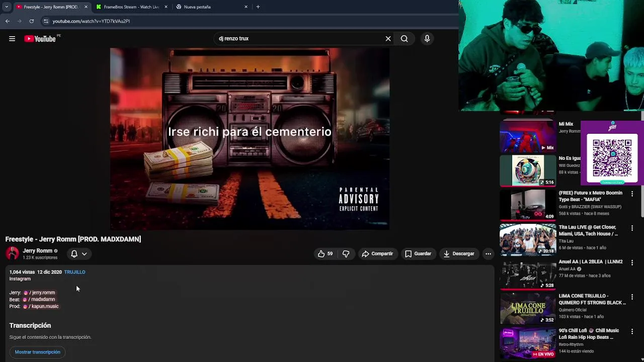Click title 'Tita Lau LIVE @ Get Closer'
The width and height of the screenshot is (644, 362).
point(588,231)
